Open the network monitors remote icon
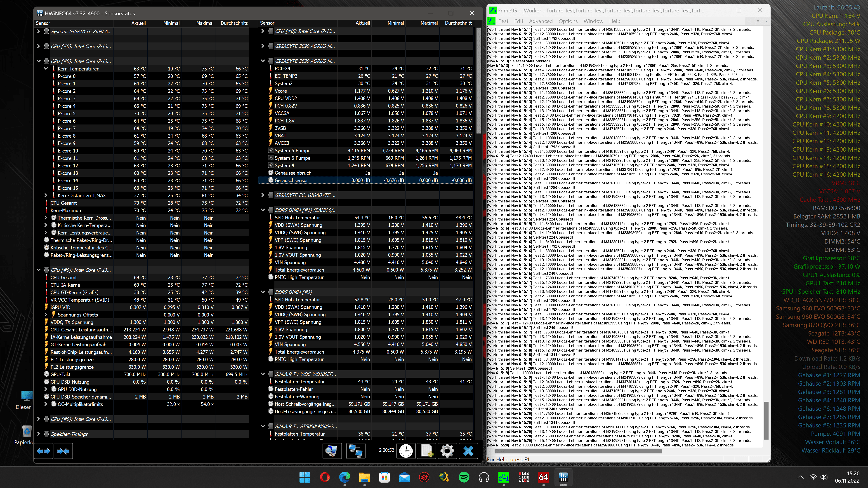This screenshot has height=488, width=868. click(x=356, y=451)
